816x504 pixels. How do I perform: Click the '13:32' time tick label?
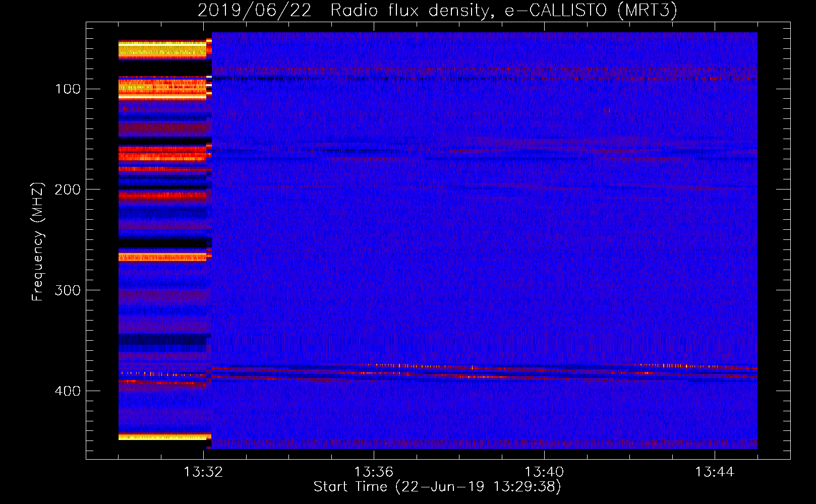tap(203, 472)
